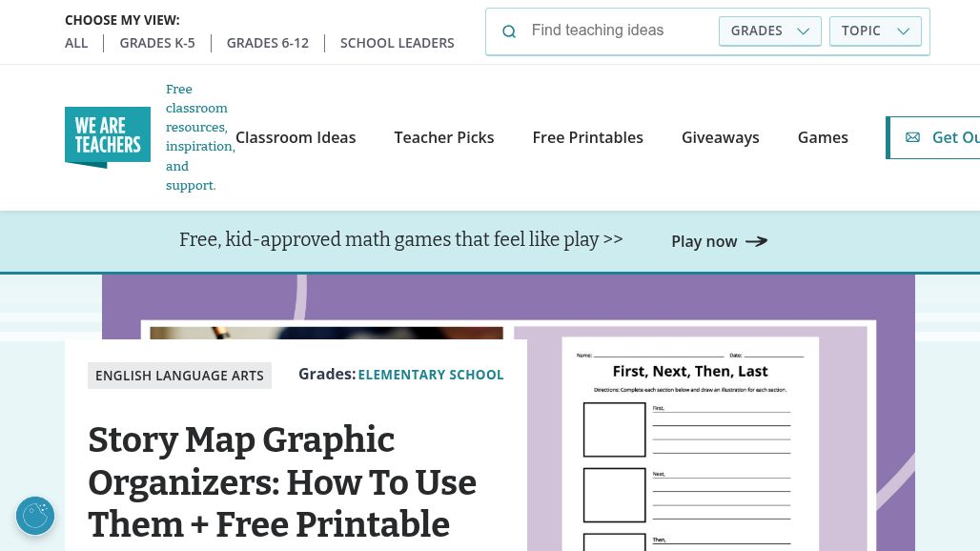Switch to the ALL view tab
This screenshot has width=980, height=551.
76,42
